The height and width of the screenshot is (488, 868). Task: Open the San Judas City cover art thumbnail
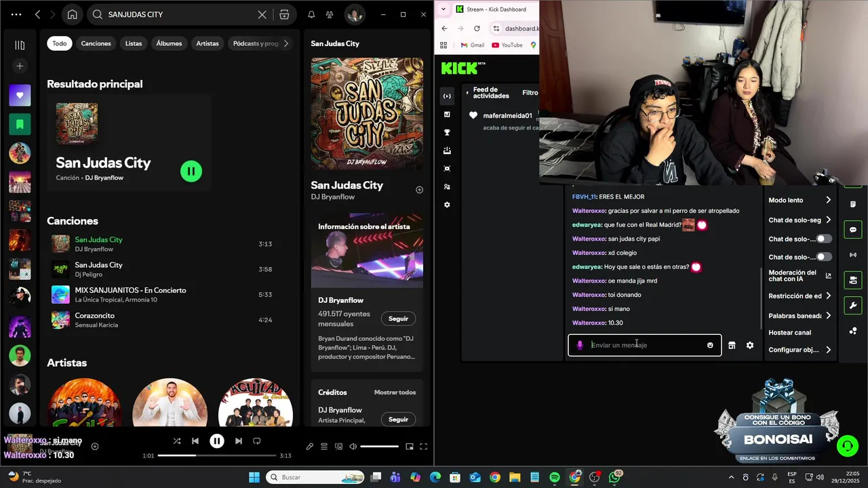[x=77, y=123]
